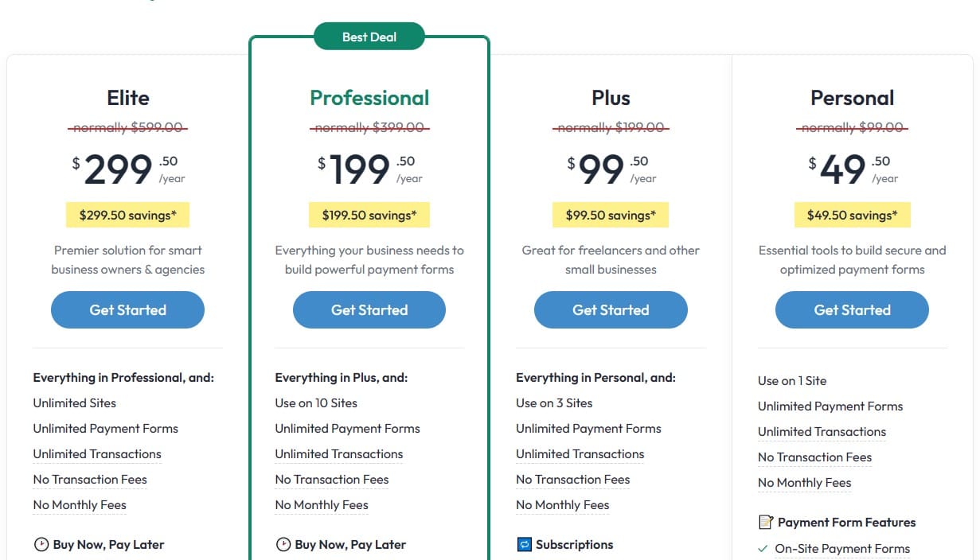Click No Transaction Fees in the Personal column
The image size is (980, 560).
coord(814,457)
